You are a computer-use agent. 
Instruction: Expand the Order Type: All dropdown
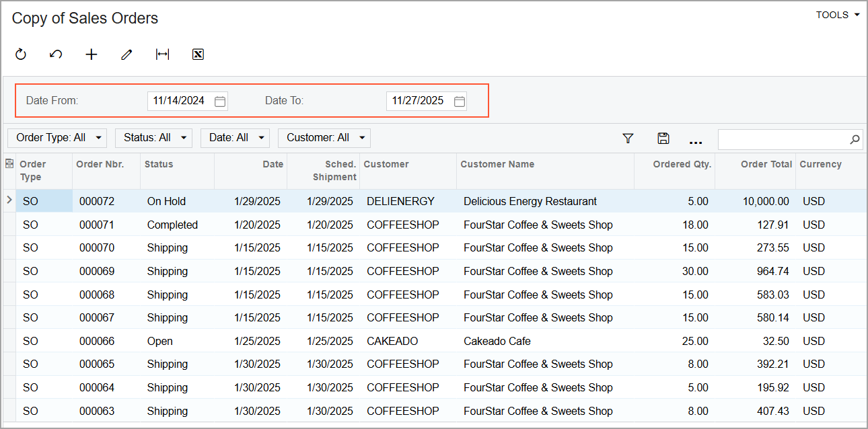coord(57,138)
